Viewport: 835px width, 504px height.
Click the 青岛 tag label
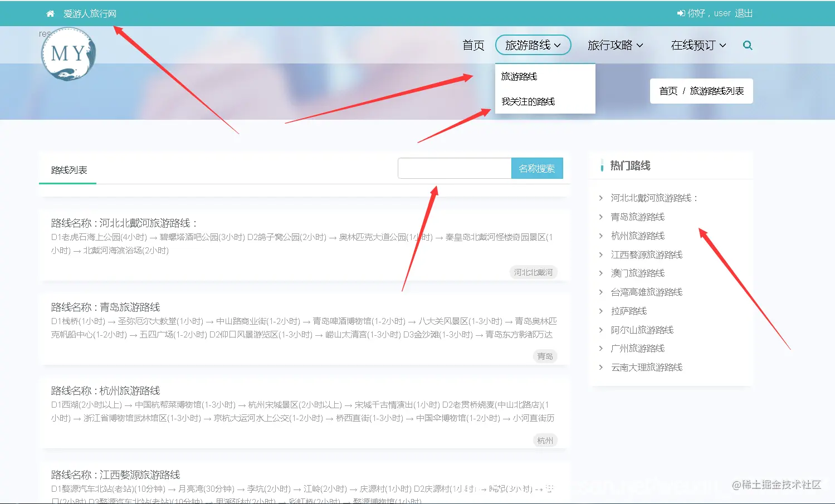(545, 356)
